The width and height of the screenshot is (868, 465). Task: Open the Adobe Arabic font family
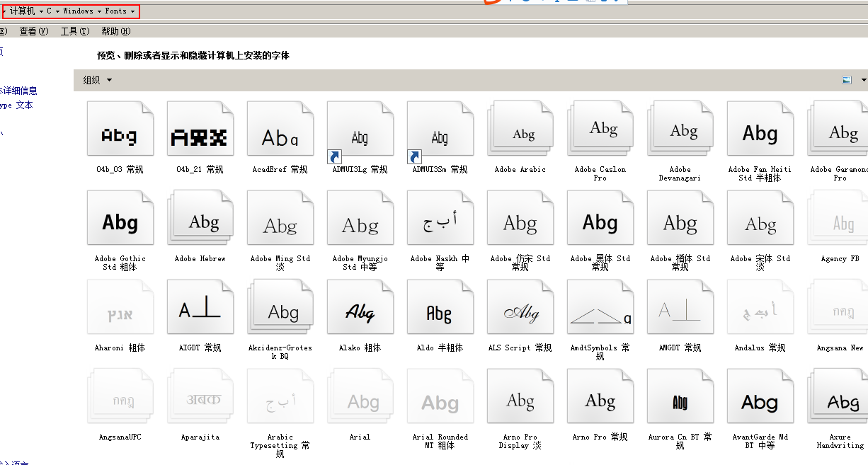(520, 129)
